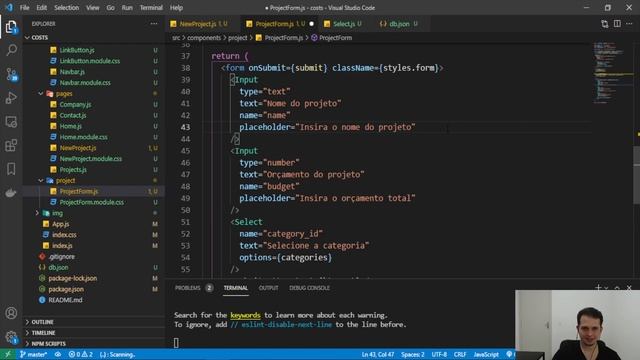Click the project breadcrumb segment

[x=237, y=38]
